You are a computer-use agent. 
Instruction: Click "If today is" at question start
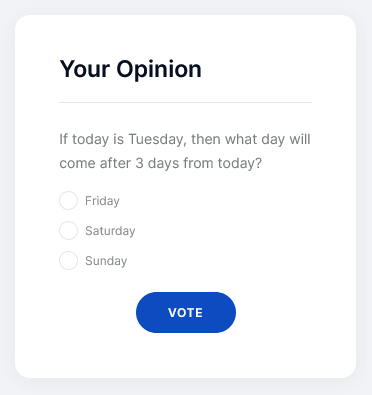[92, 140]
